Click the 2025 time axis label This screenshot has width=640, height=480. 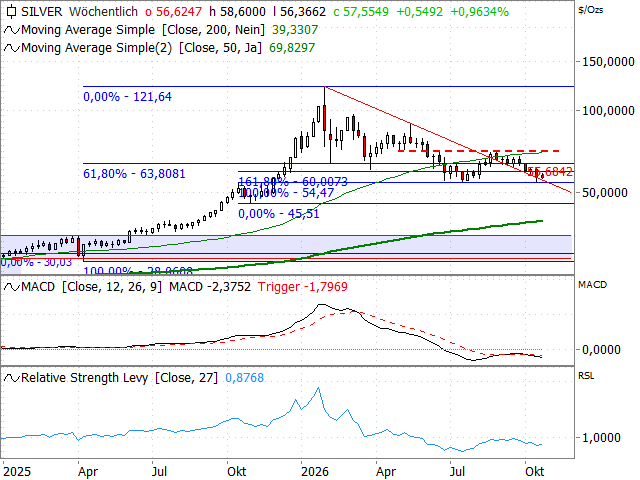pos(17,472)
